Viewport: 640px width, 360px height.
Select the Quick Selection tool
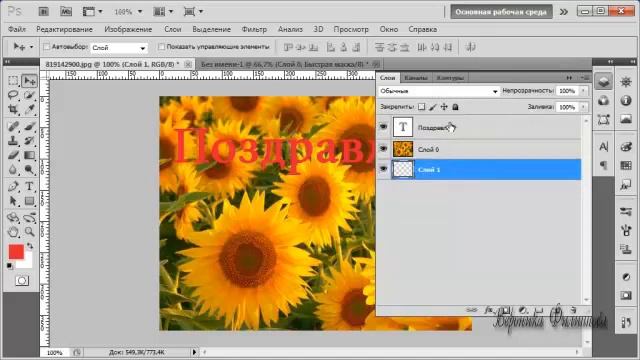29,95
